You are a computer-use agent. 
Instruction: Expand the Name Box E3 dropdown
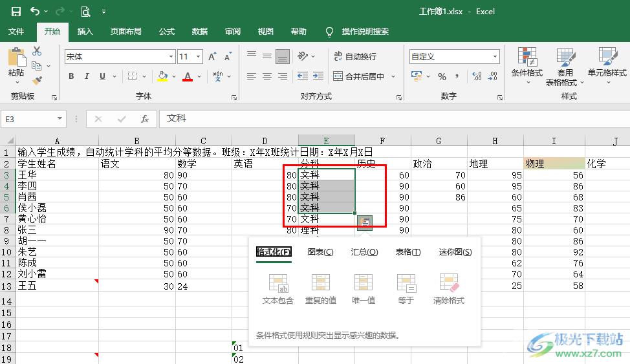click(x=60, y=118)
